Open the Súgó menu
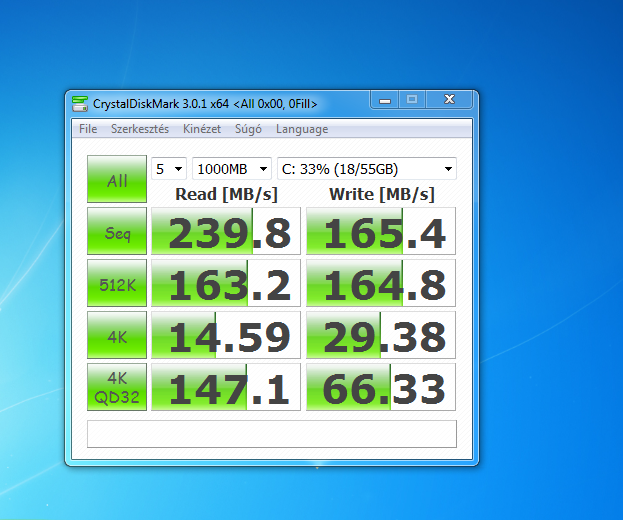The width and height of the screenshot is (623, 520). [248, 129]
